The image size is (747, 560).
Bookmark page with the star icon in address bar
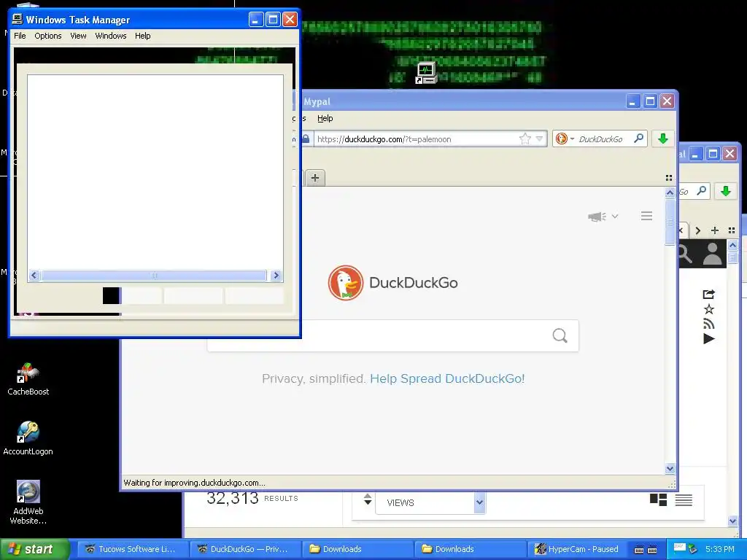tap(525, 139)
